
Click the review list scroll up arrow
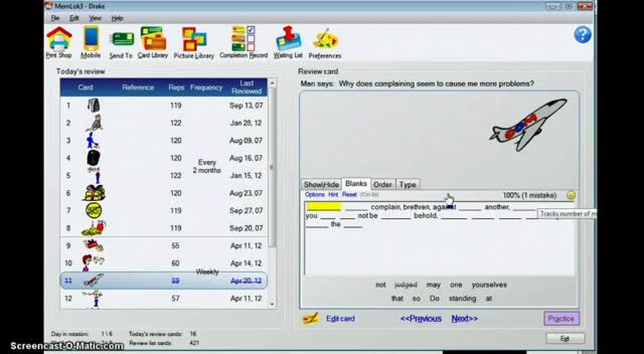pos(272,83)
